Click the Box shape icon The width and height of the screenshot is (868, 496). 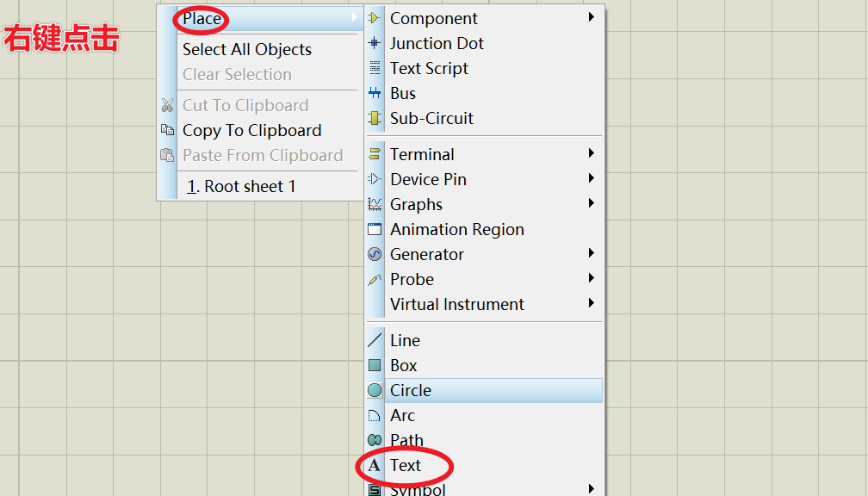(x=375, y=365)
